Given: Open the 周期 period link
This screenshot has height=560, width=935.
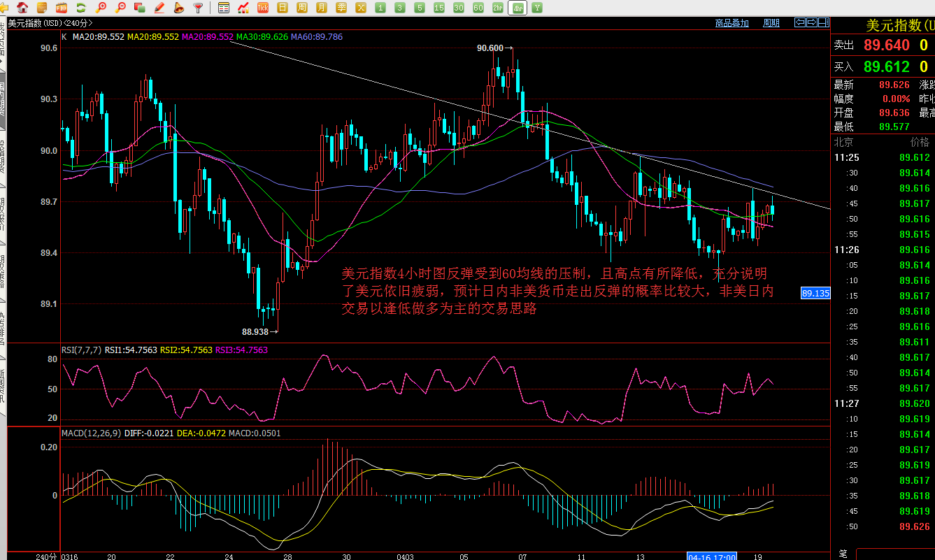Looking at the screenshot, I should [771, 23].
